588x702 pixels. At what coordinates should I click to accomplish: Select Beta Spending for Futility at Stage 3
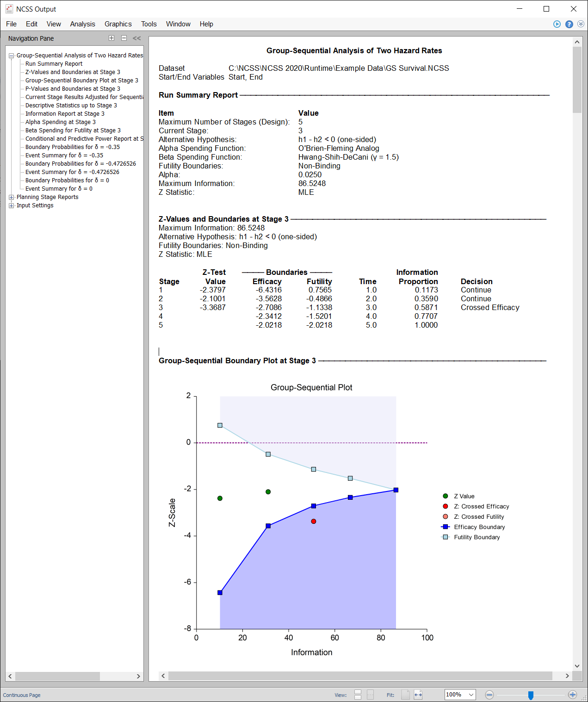pos(73,130)
